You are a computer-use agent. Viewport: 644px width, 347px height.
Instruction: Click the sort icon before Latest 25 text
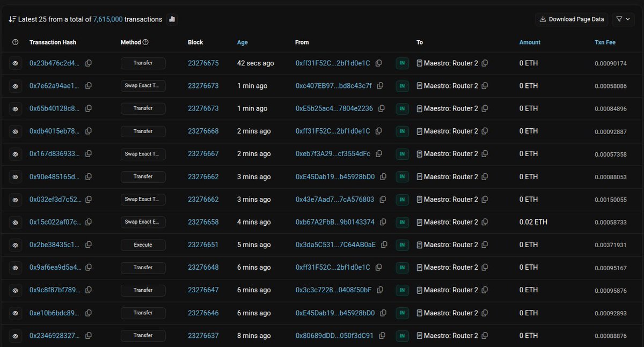(12, 19)
